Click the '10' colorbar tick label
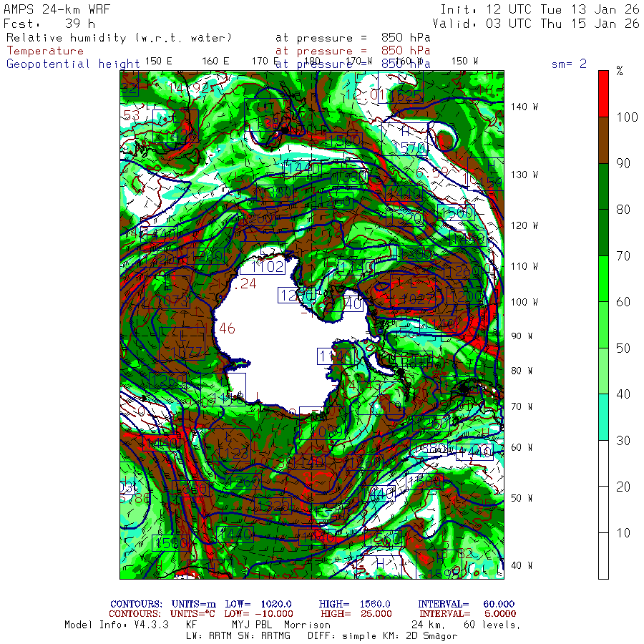The image size is (644, 644). [623, 533]
